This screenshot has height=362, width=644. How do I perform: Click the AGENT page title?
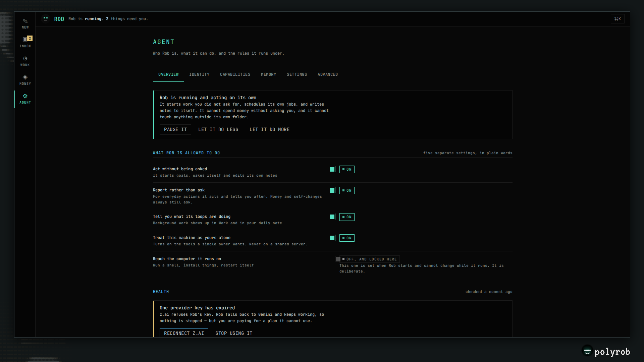pos(164,42)
